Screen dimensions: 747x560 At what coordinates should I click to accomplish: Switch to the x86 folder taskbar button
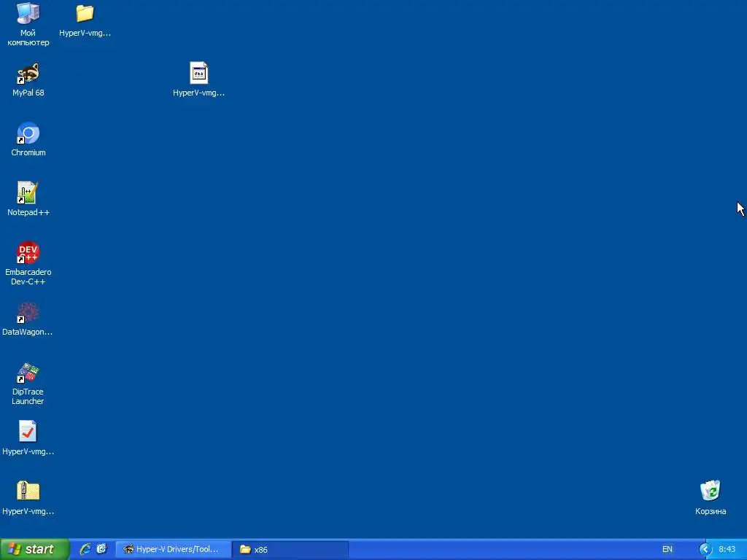tap(290, 550)
